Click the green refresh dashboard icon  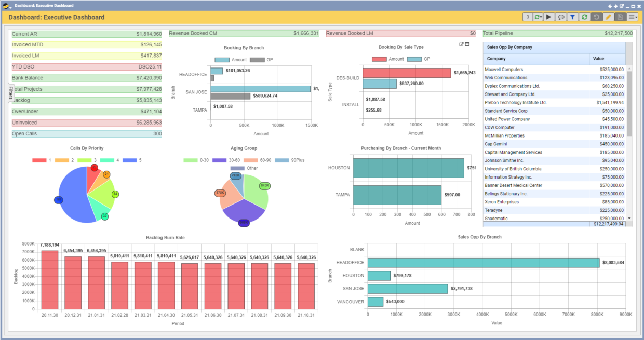click(x=584, y=17)
